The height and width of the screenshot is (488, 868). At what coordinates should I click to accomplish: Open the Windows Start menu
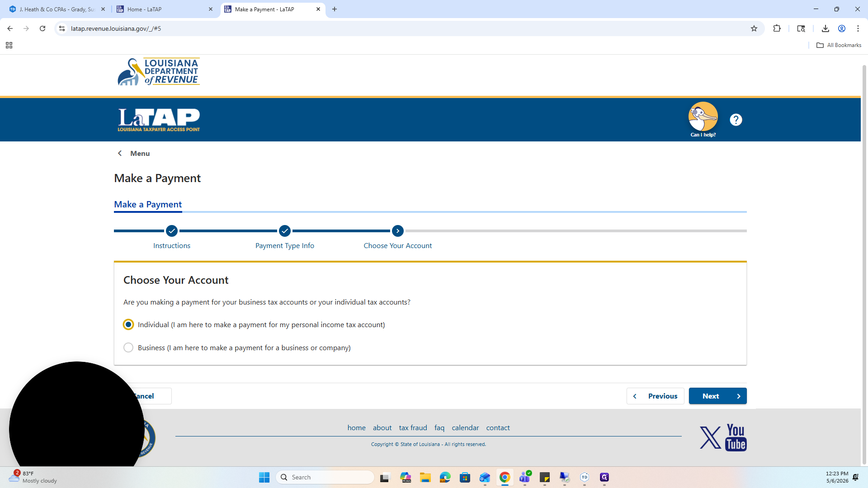pos(264,477)
